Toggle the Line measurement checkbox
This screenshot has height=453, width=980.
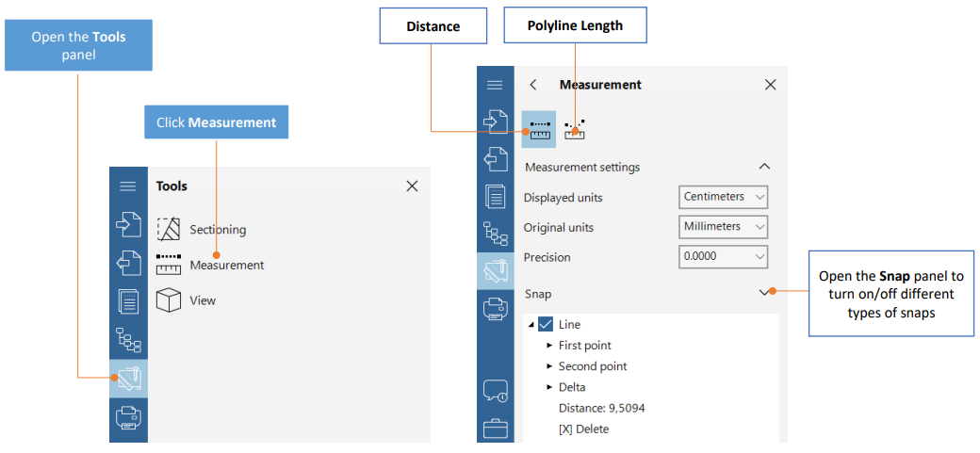(545, 324)
